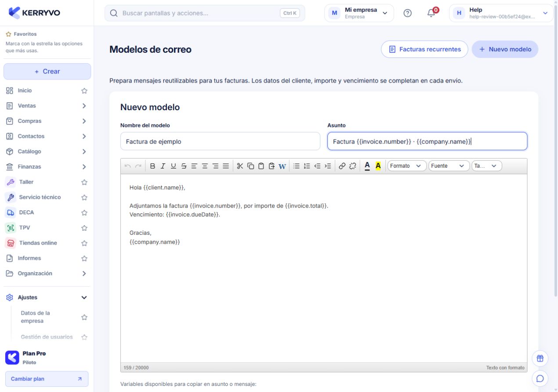Star DECA as a favorite

(84, 213)
